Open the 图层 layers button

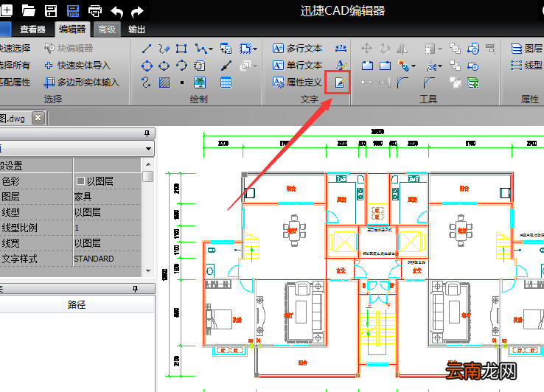click(x=526, y=49)
